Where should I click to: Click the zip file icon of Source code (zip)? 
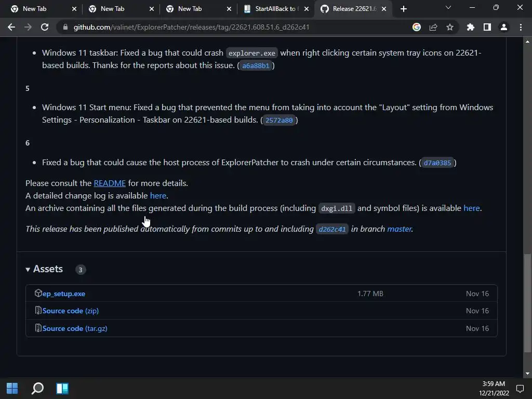[x=38, y=311]
